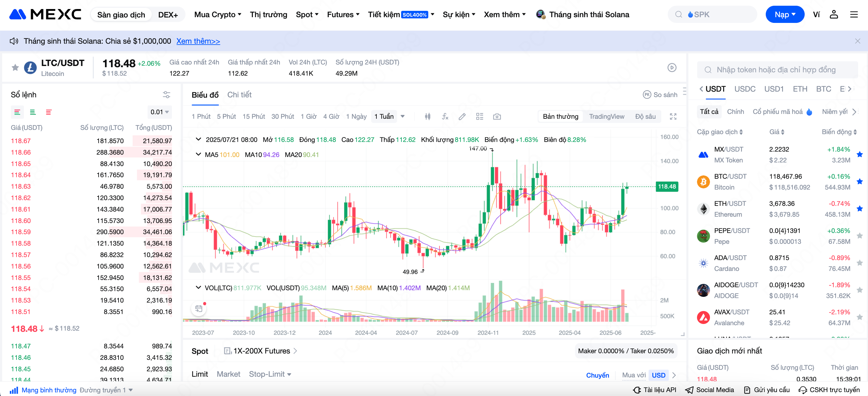Show only asks order book view

49,112
